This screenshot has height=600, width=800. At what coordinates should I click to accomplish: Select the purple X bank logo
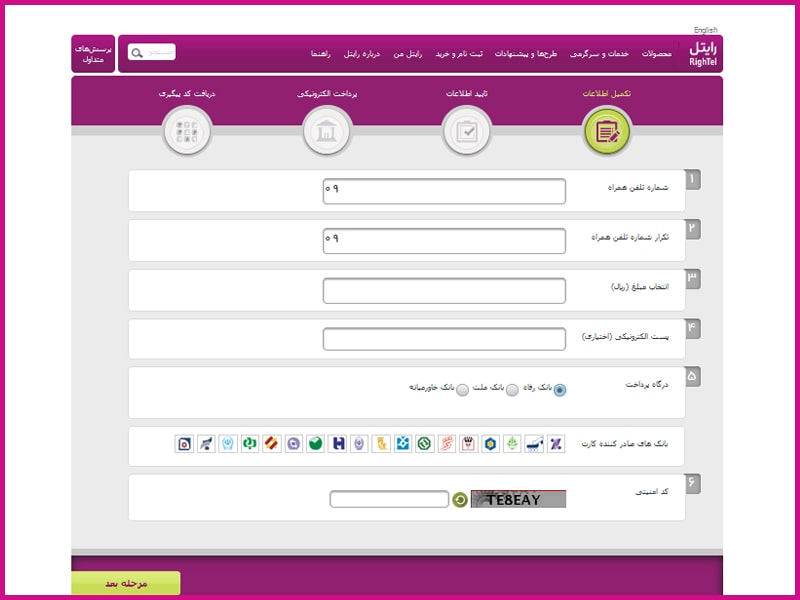556,443
